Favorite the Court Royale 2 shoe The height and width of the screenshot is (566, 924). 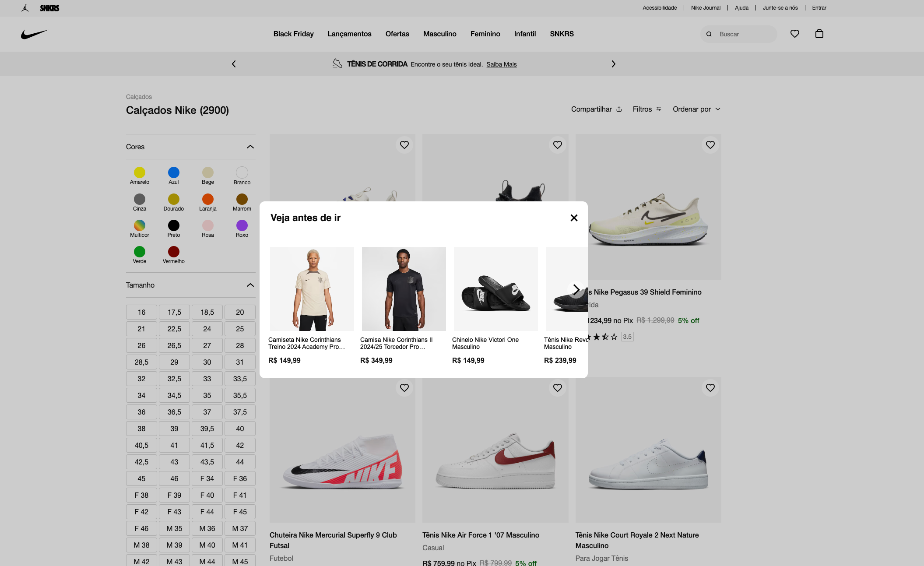[x=710, y=388]
